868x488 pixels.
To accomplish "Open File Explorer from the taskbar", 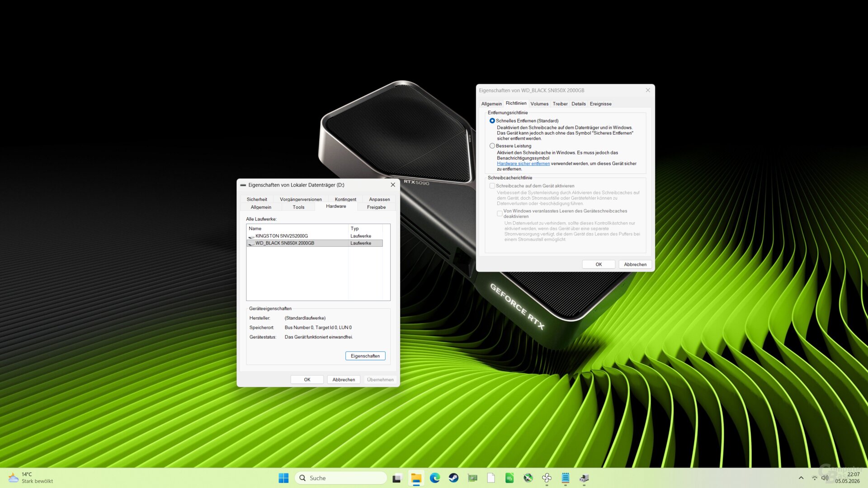I will click(x=416, y=478).
